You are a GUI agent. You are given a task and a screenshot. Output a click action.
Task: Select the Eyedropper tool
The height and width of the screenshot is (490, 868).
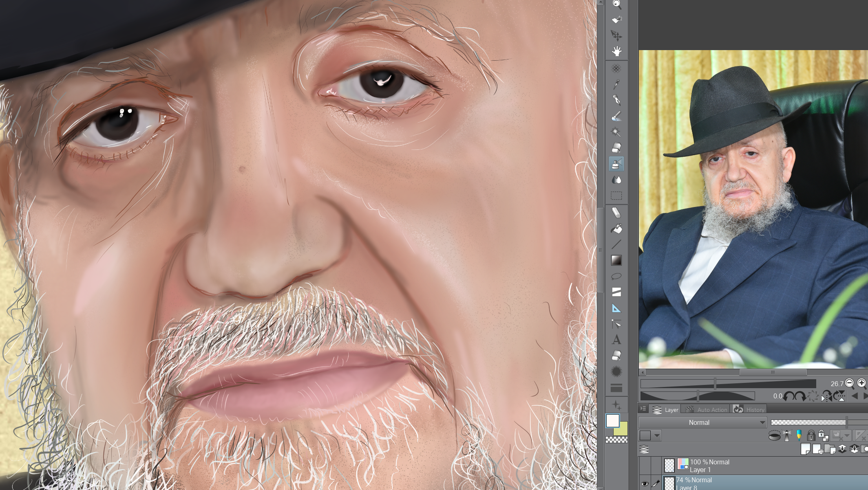(x=616, y=84)
